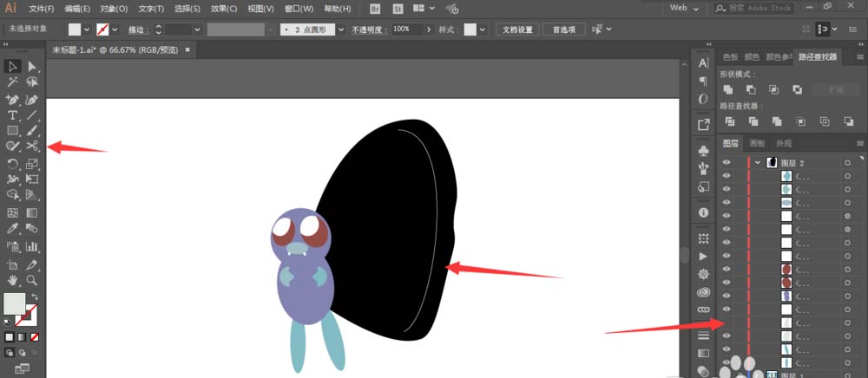Open the Adobe Stock (St) icon
Screen dimensions: 868x378
pos(398,9)
